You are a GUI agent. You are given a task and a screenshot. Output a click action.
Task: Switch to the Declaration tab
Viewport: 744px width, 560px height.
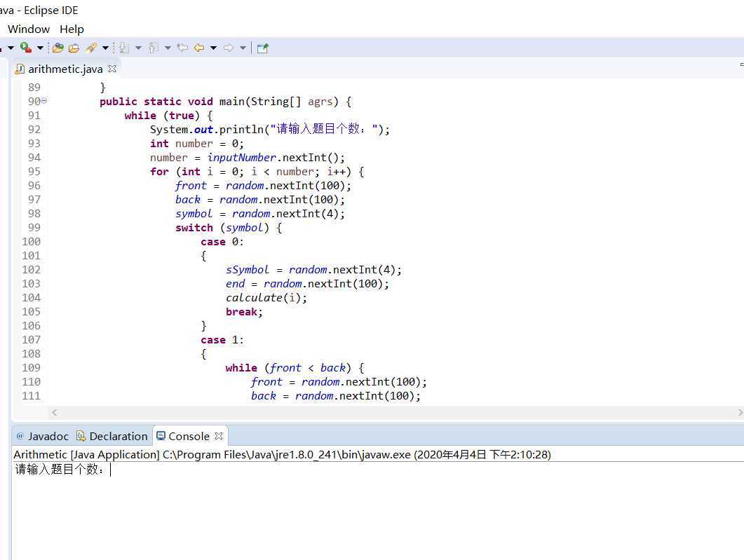112,436
